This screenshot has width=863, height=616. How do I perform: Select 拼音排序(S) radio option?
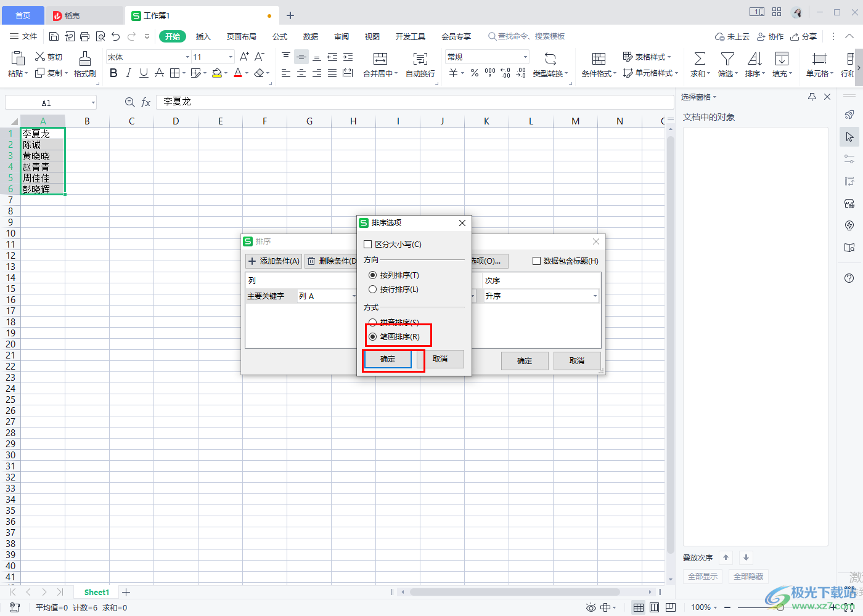pyautogui.click(x=372, y=322)
